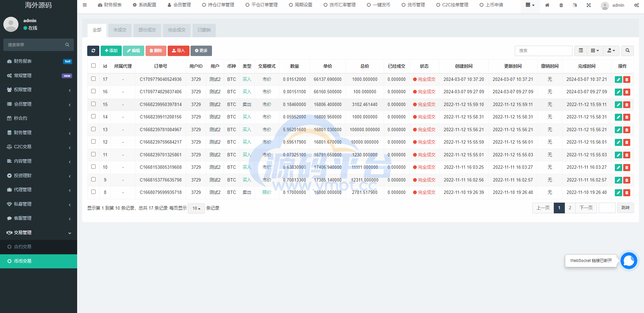Edit order row id 14 with pencil icon

pyautogui.click(x=618, y=117)
